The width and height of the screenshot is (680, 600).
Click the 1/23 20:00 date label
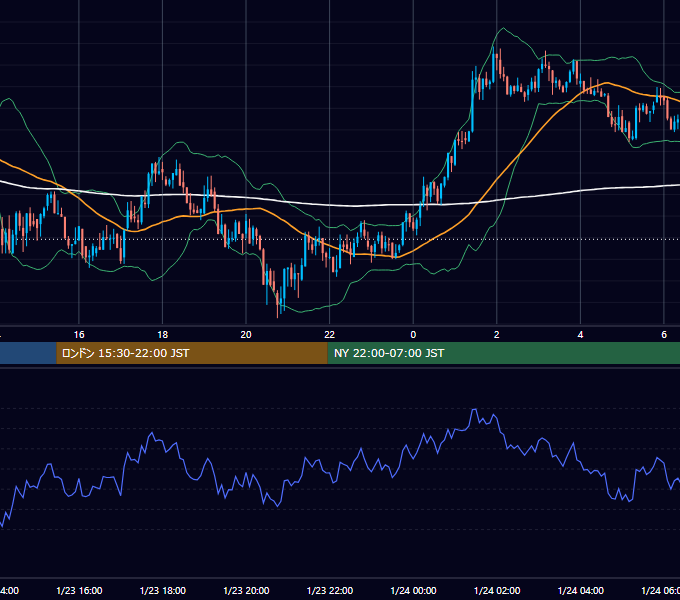pyautogui.click(x=246, y=590)
